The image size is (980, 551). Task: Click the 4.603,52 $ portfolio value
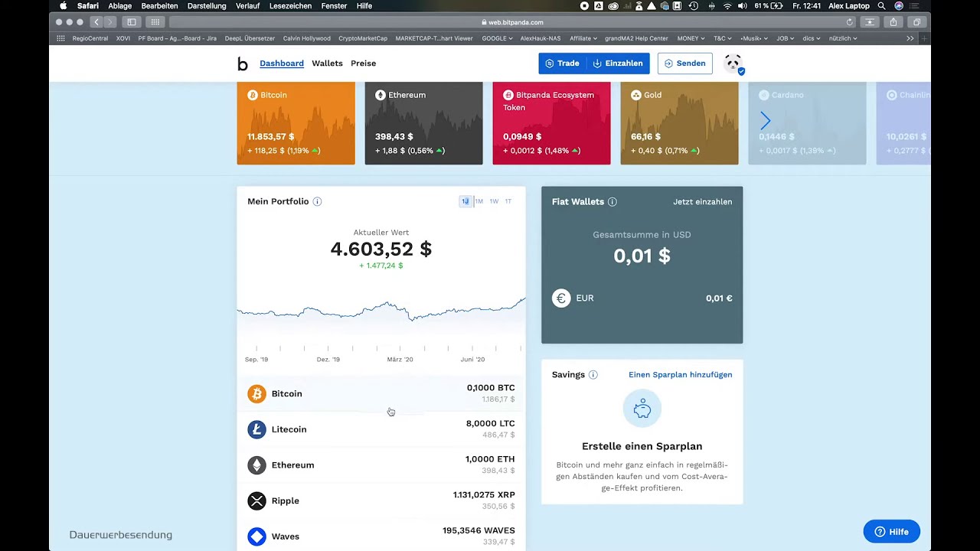(381, 249)
